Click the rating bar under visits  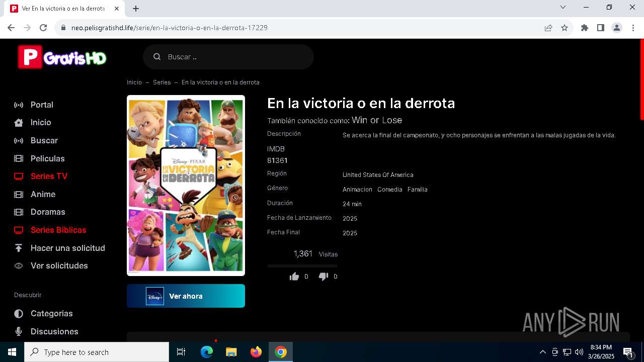[302, 265]
